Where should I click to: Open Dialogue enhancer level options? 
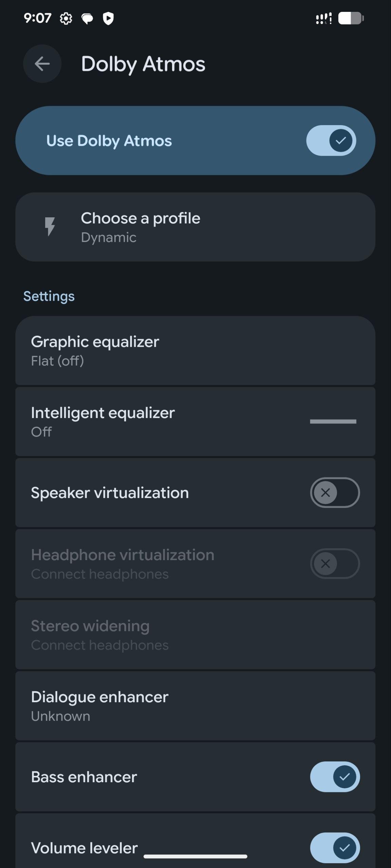(x=195, y=706)
